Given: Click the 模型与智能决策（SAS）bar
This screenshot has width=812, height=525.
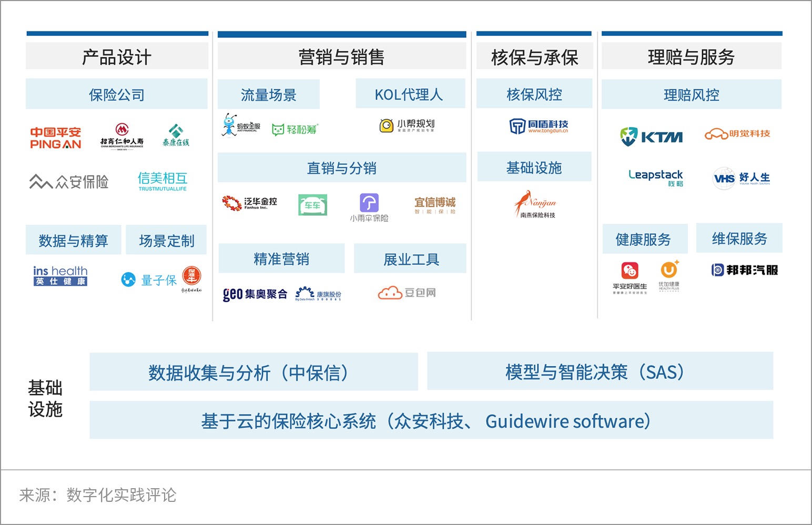Looking at the screenshot, I should coord(600,371).
